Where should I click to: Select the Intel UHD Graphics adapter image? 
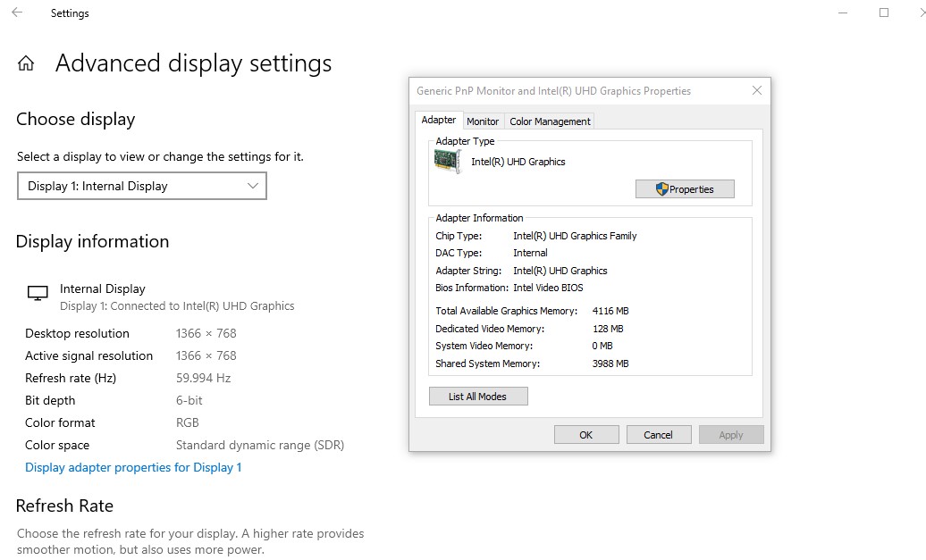click(x=446, y=163)
